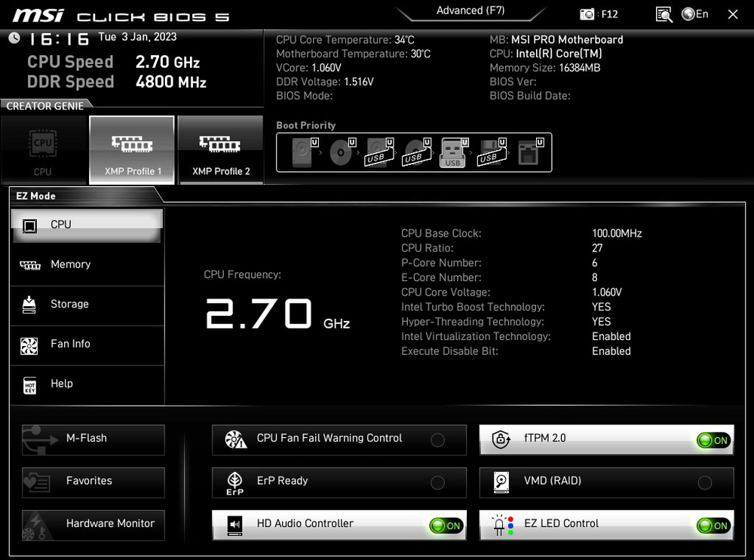The height and width of the screenshot is (560, 754).
Task: Open the Favorites menu
Action: coord(93,482)
